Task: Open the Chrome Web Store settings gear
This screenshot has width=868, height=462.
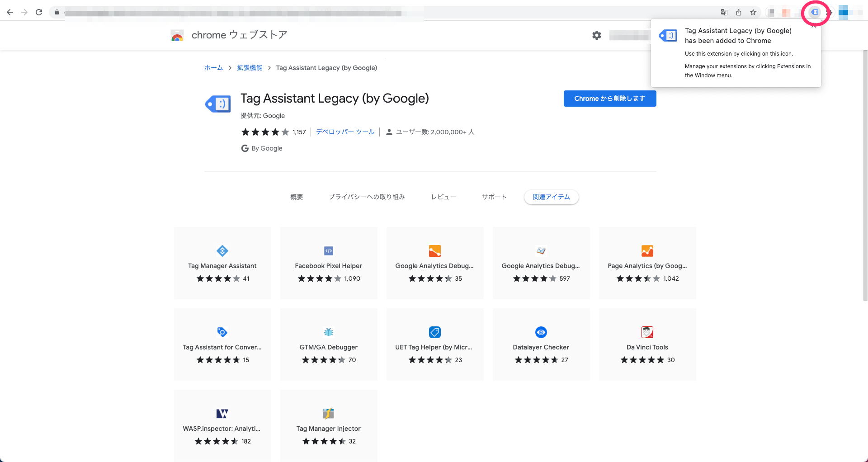Action: click(x=597, y=35)
